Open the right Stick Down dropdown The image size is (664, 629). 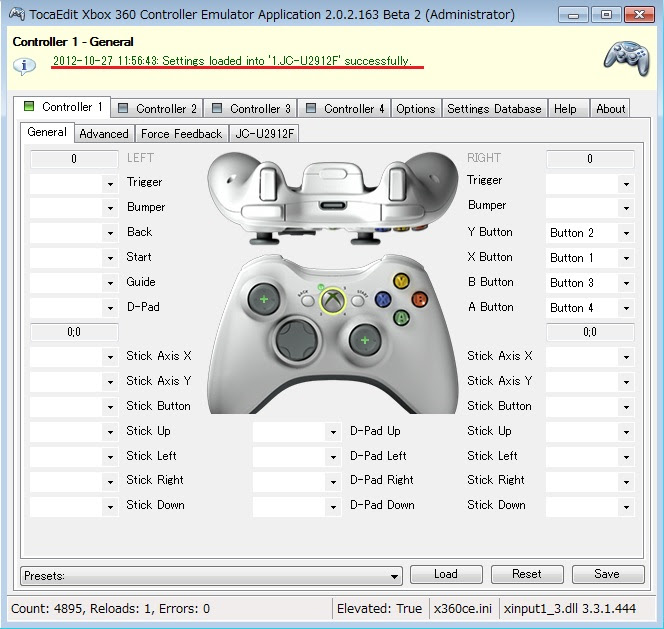[590, 507]
